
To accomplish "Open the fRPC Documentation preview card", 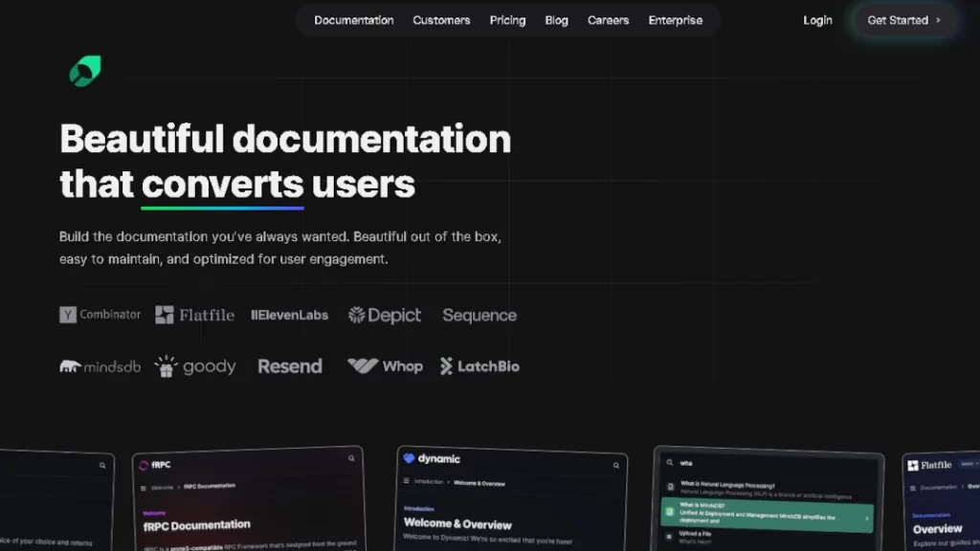I will coord(249,499).
